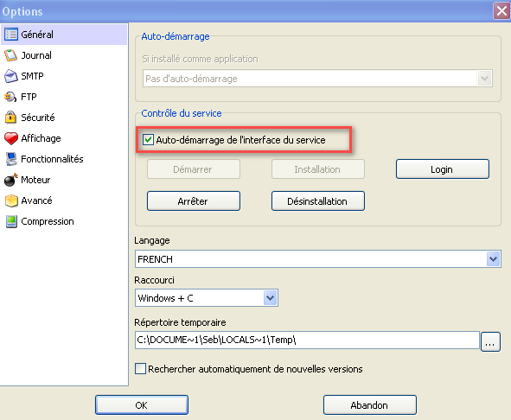The height and width of the screenshot is (420, 511).
Task: Click the Désinstallation button
Action: click(x=317, y=201)
